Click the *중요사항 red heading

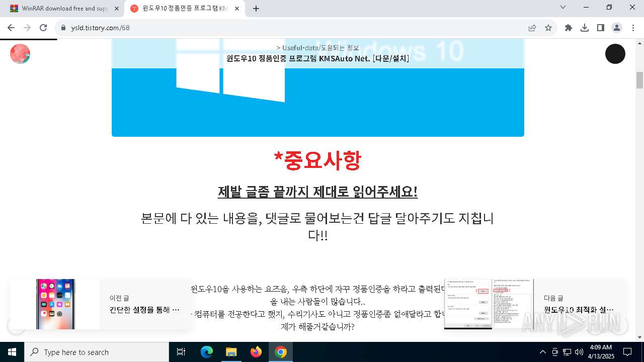pos(317,160)
